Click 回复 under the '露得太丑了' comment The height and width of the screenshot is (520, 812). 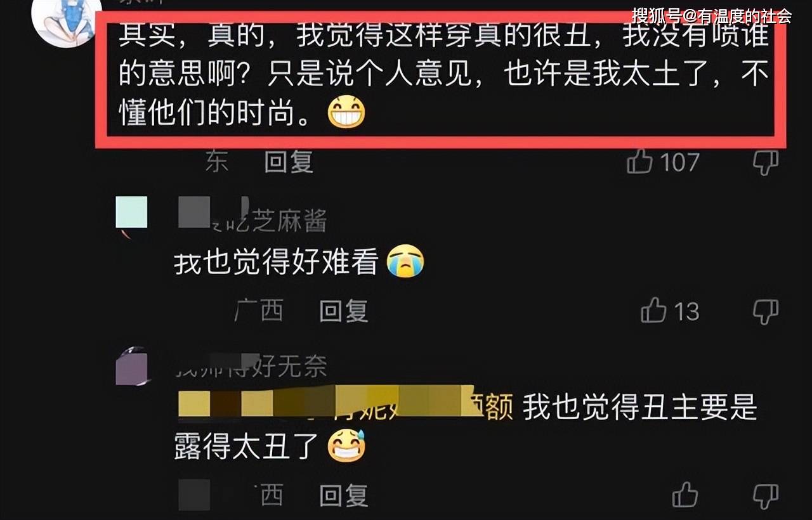(343, 495)
